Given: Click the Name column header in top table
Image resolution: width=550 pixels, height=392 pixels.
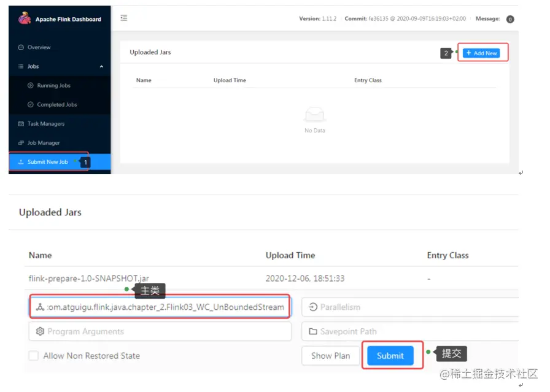Looking at the screenshot, I should tap(144, 80).
